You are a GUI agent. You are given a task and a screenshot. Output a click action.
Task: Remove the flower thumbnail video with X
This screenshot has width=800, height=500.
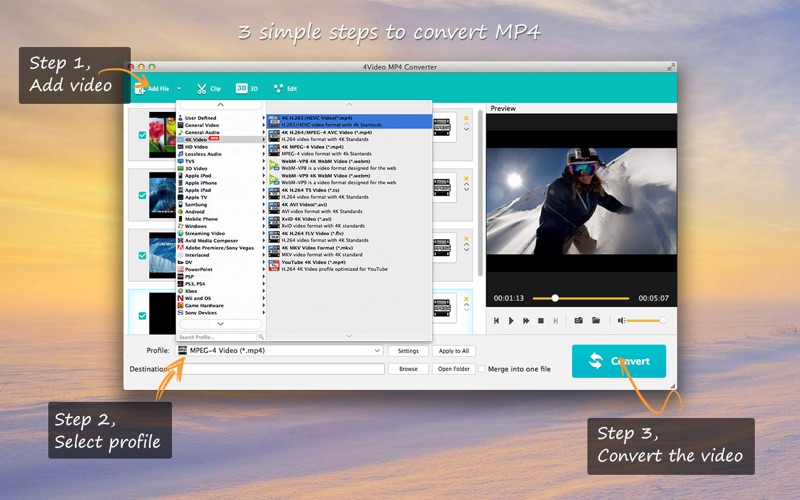point(466,118)
